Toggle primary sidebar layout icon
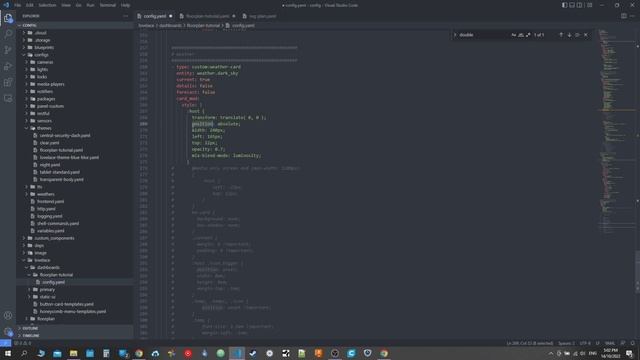The height and width of the screenshot is (360, 640). (x=564, y=5)
